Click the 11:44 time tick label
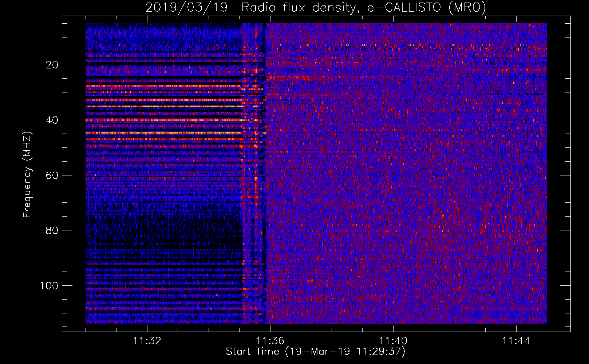 coord(516,341)
